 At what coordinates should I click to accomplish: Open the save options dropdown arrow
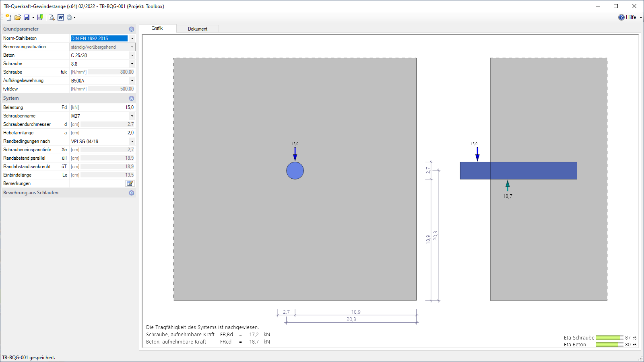(x=33, y=18)
